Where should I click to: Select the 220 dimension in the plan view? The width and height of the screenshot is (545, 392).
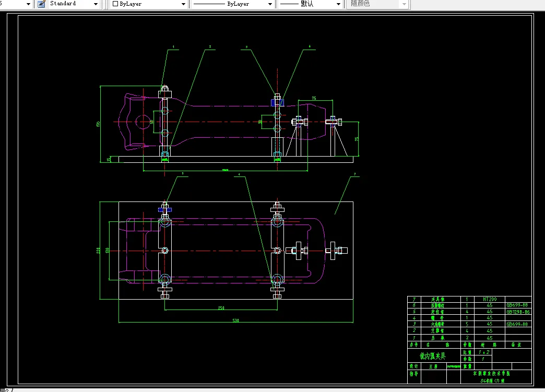(x=98, y=251)
